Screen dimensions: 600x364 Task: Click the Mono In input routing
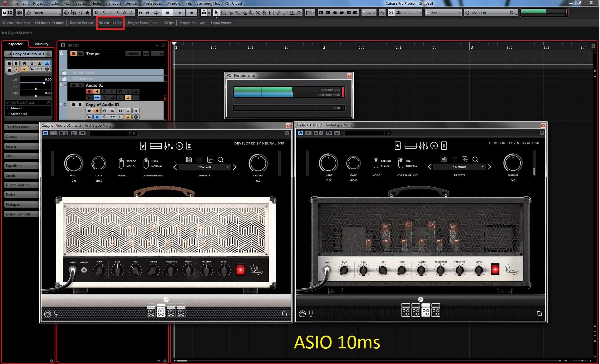coord(28,108)
